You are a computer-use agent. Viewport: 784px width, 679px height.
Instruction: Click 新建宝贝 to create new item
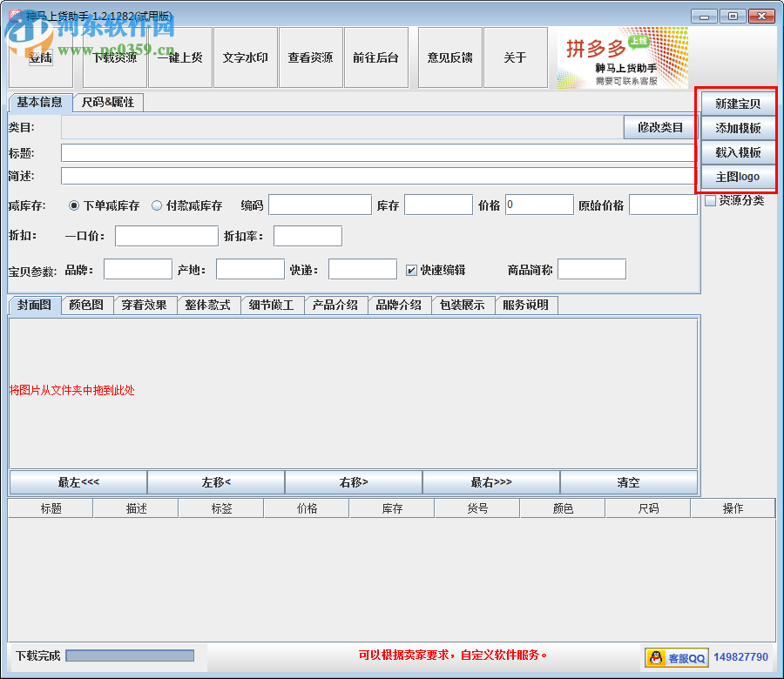click(736, 104)
